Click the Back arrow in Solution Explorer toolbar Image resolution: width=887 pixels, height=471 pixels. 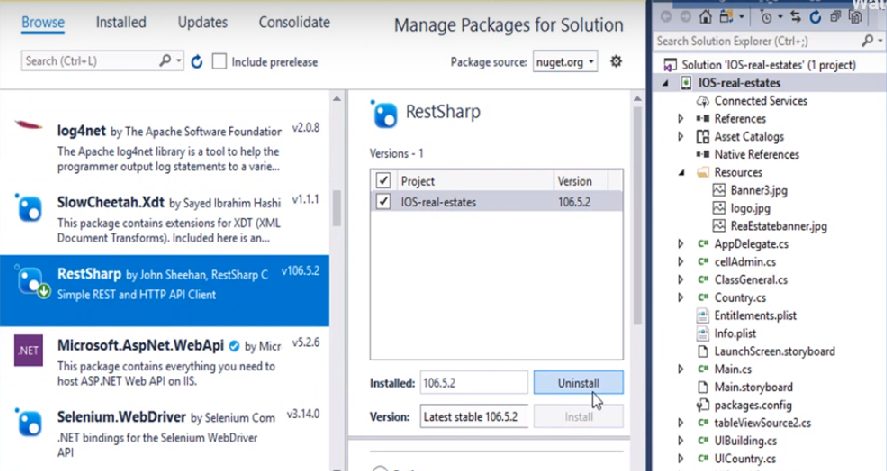[666, 17]
